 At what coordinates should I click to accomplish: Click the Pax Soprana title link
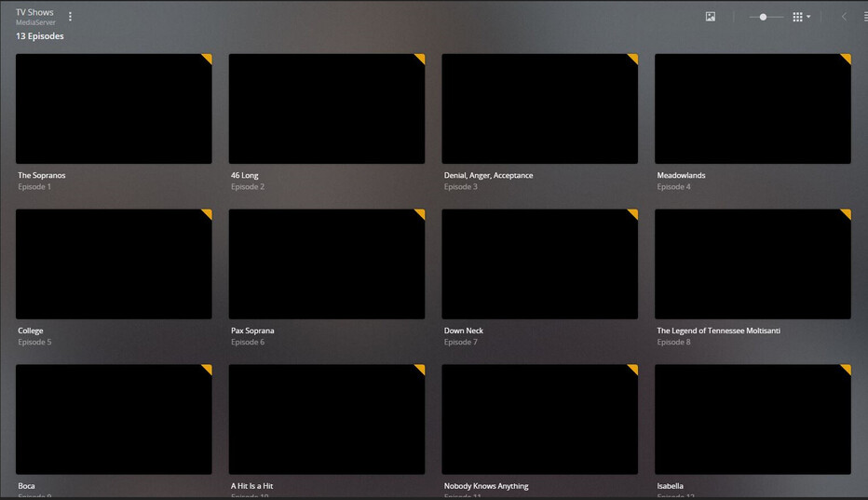click(252, 331)
